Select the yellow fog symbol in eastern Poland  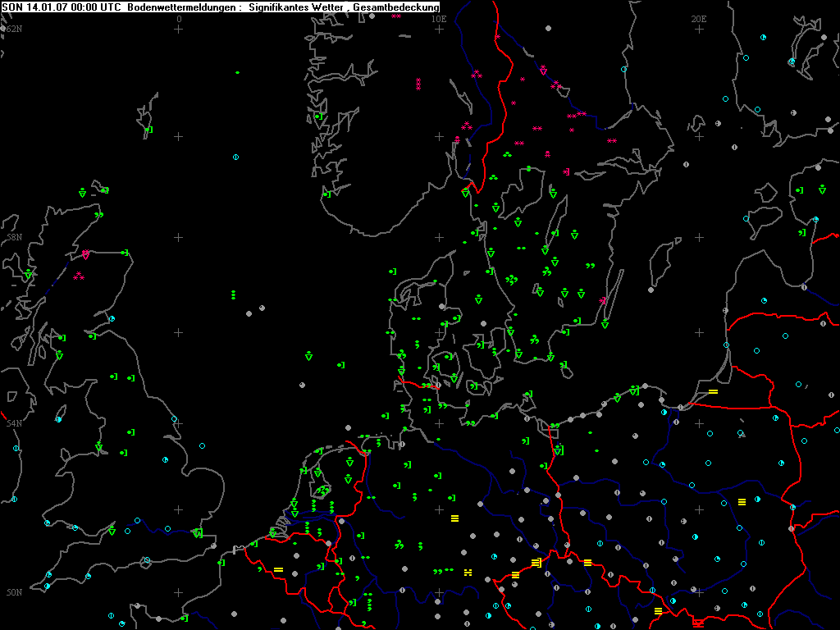[x=742, y=501]
